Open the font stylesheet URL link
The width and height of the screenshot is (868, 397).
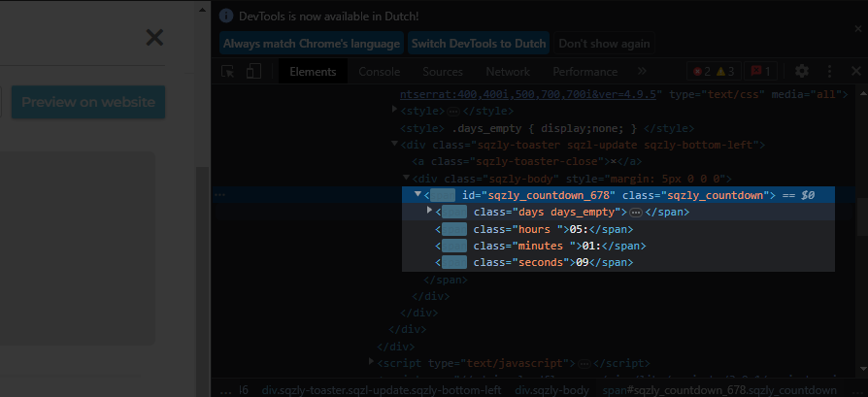528,94
